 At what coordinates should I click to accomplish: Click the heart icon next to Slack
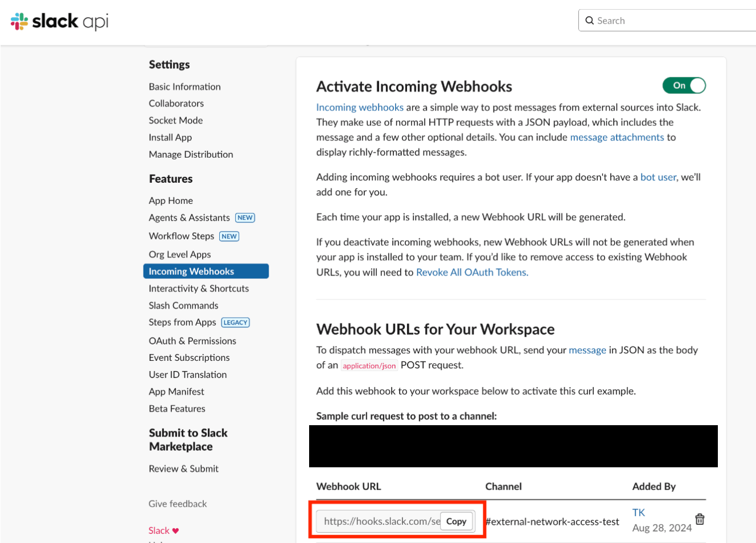[175, 530]
